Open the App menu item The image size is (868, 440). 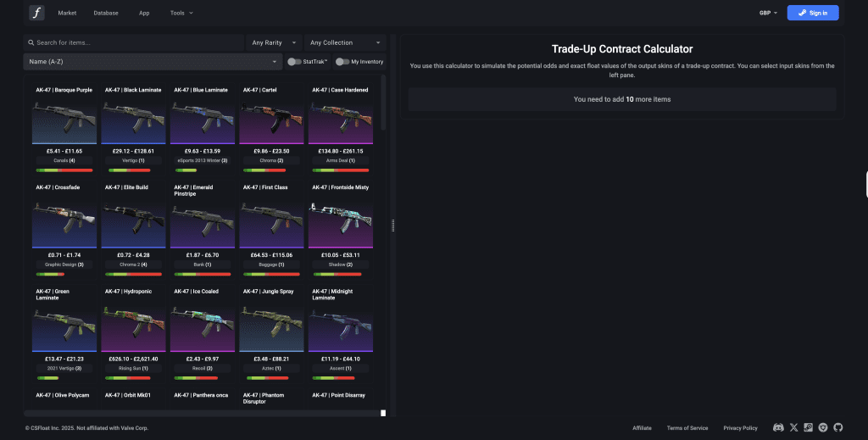[144, 13]
